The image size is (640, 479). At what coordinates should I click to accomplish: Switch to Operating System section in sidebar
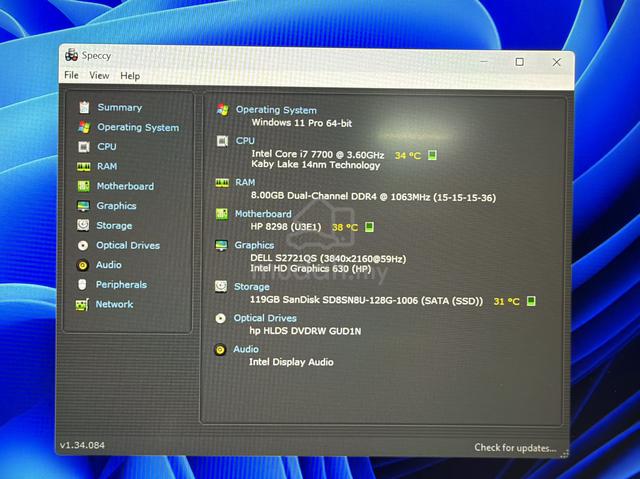click(138, 127)
